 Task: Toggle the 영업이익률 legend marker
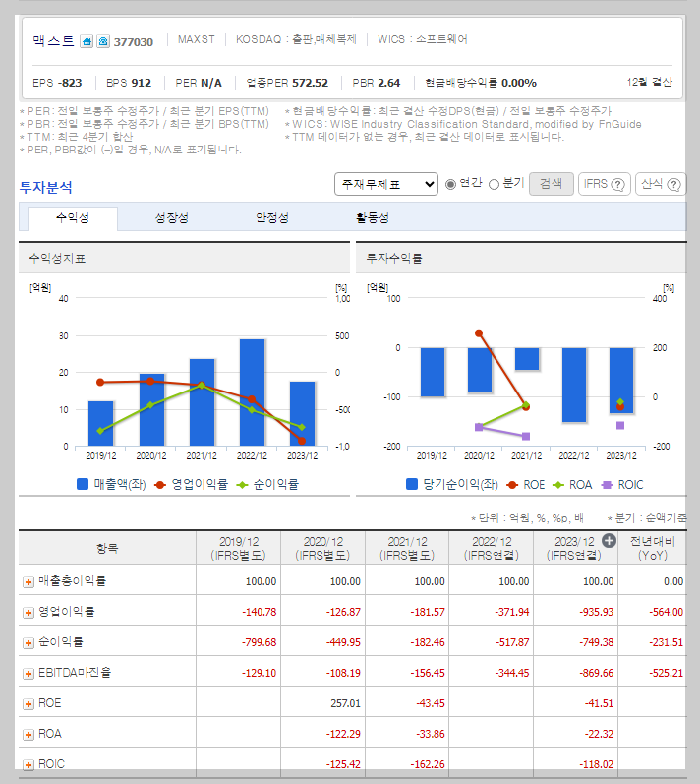(160, 485)
